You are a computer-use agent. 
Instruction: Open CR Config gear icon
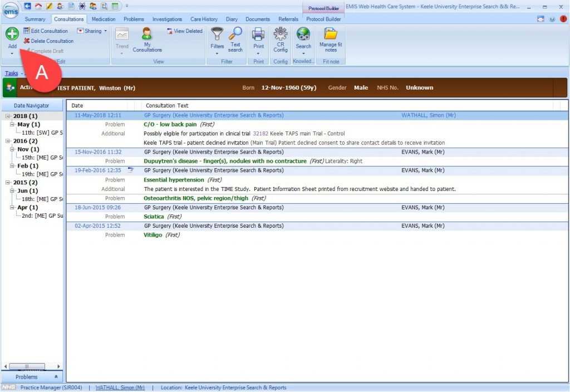tap(281, 40)
